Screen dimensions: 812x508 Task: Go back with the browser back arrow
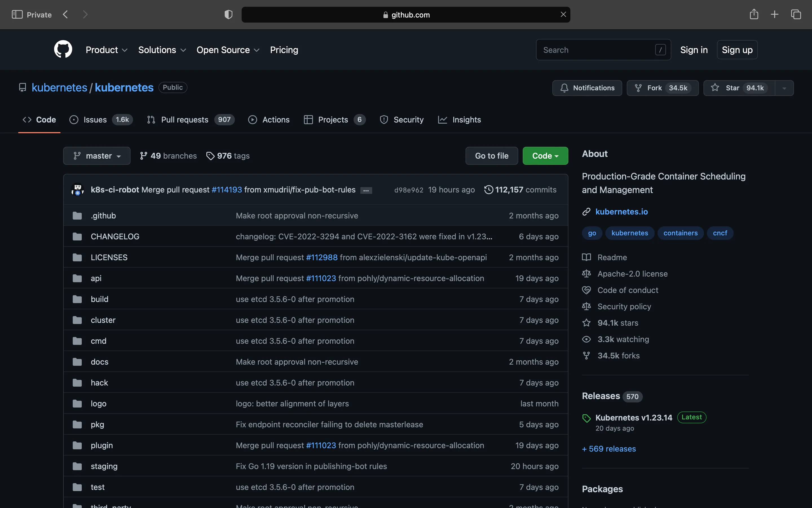coord(65,14)
